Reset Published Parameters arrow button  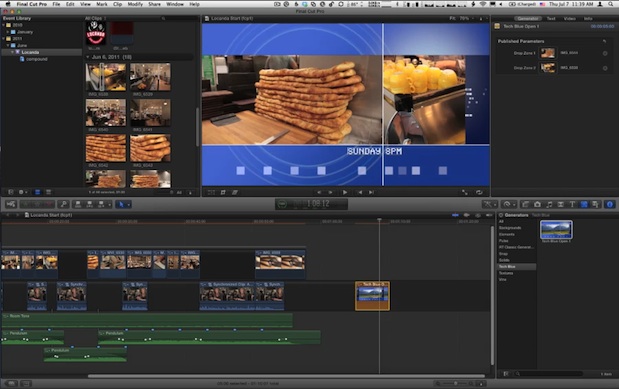604,41
